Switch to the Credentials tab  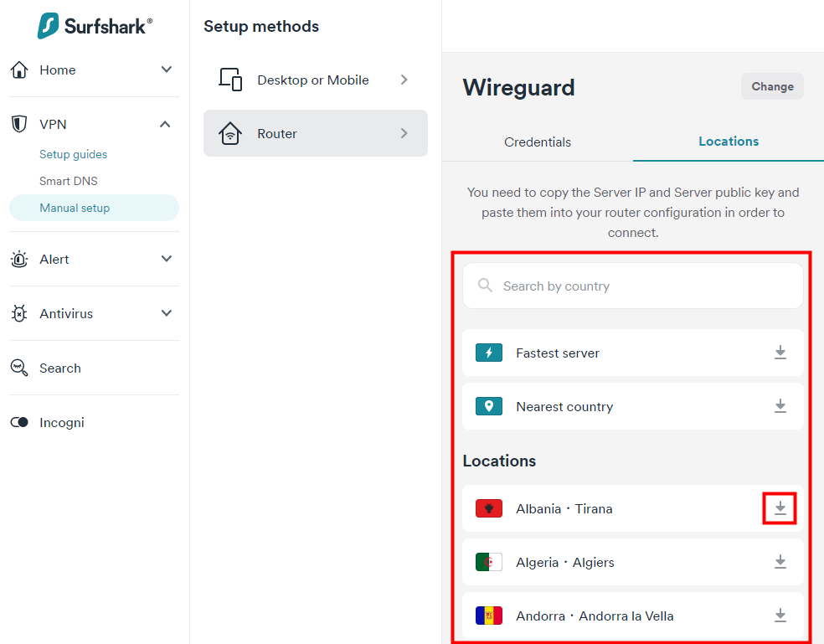(538, 142)
